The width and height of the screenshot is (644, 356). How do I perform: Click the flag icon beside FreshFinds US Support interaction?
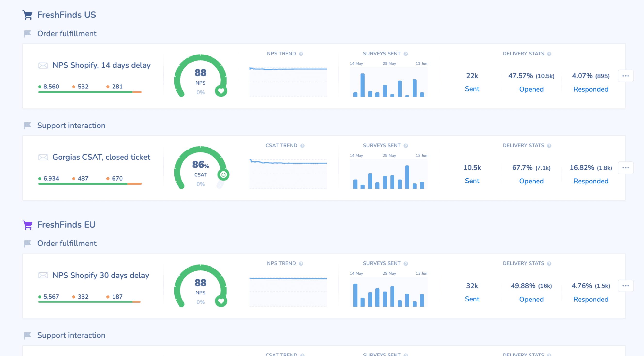(27, 126)
